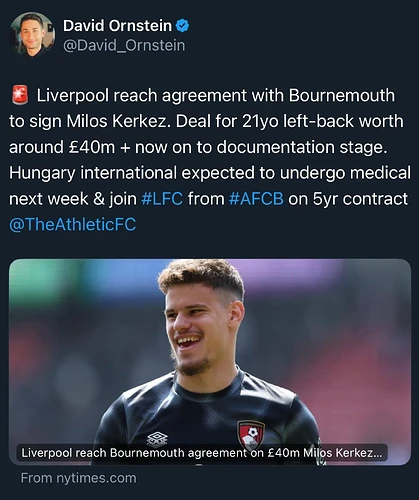Open the #AFCB hashtag

(x=256, y=199)
